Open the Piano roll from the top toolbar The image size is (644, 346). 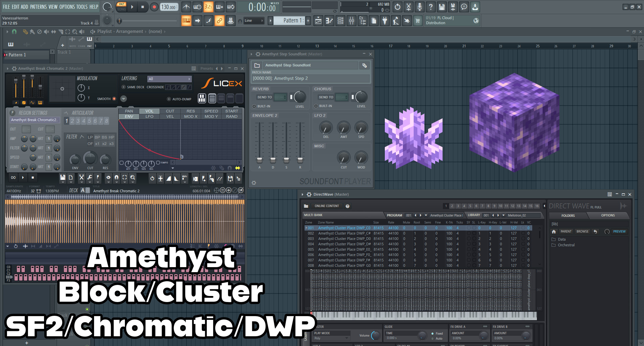point(329,21)
